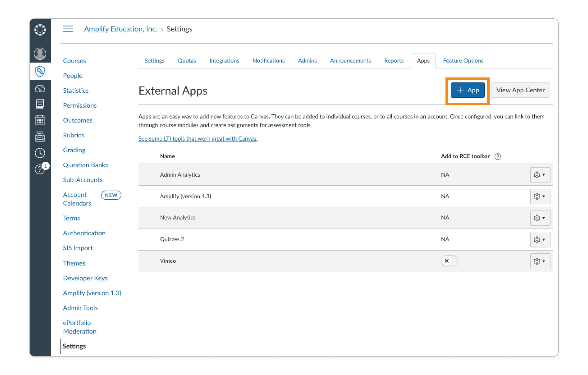Open Developer Keys in the sidebar
The height and width of the screenshot is (375, 588).
point(85,278)
